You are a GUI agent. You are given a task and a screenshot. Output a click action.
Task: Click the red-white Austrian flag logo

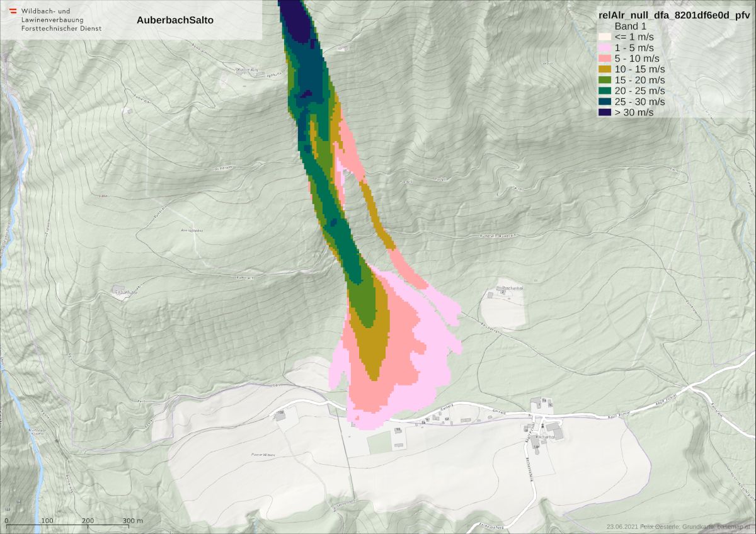(12, 11)
